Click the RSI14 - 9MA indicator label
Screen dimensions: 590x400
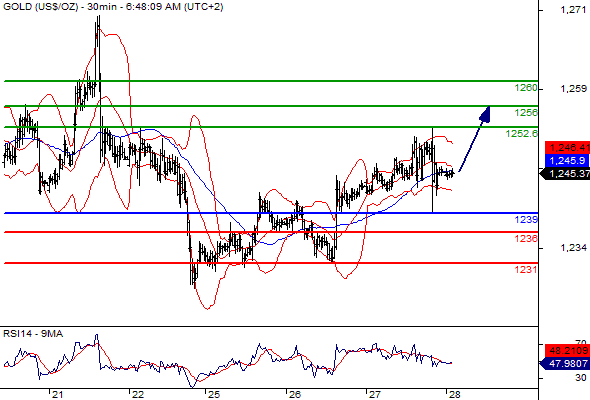(x=33, y=334)
